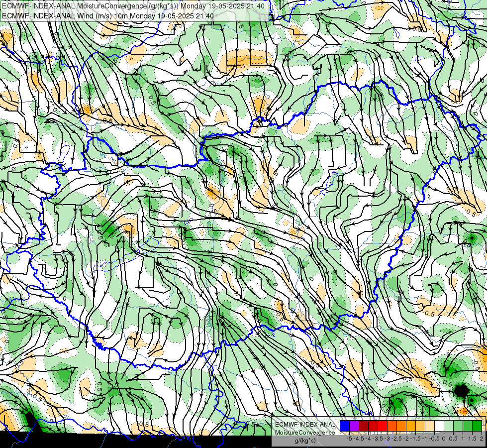Click the legend unit g/(kg*s)
This screenshot has height=448, width=487.
pyautogui.click(x=305, y=441)
